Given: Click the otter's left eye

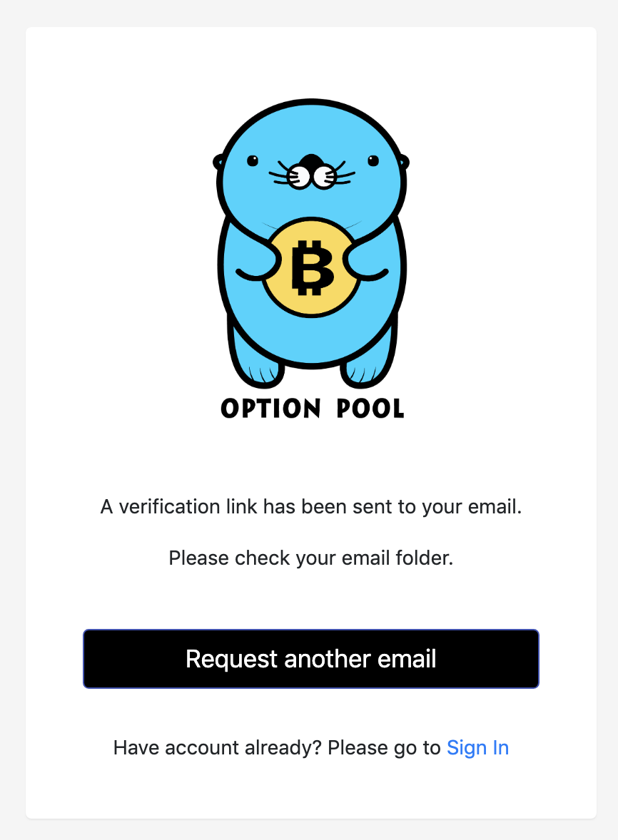Looking at the screenshot, I should pyautogui.click(x=253, y=160).
